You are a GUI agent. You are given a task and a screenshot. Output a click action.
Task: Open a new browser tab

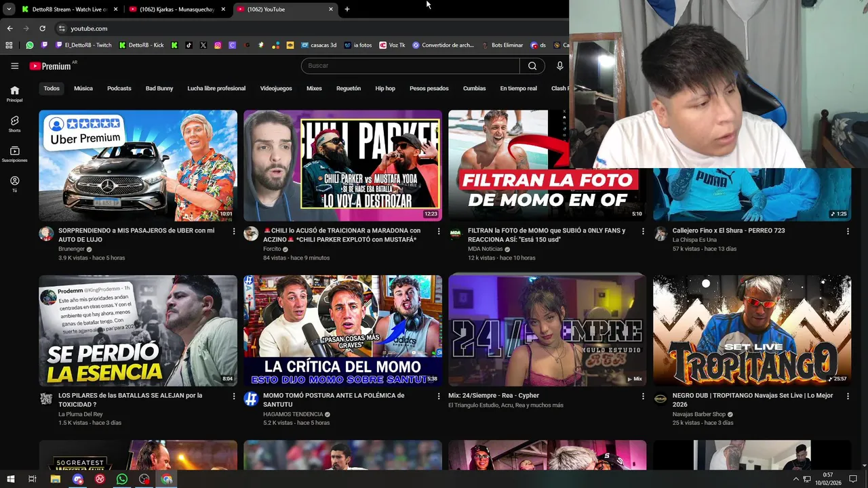tap(347, 9)
